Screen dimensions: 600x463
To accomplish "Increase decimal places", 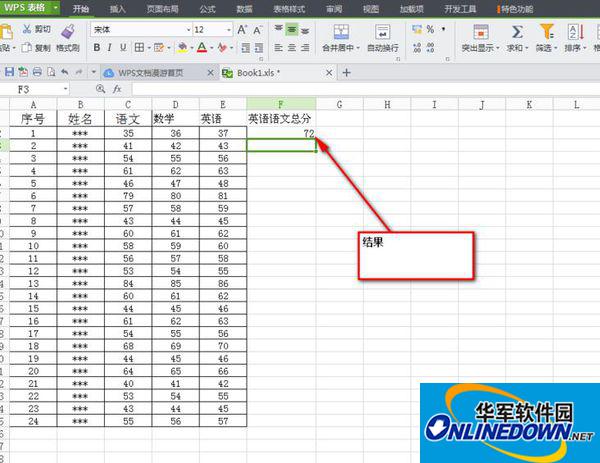I will pyautogui.click(x=417, y=48).
